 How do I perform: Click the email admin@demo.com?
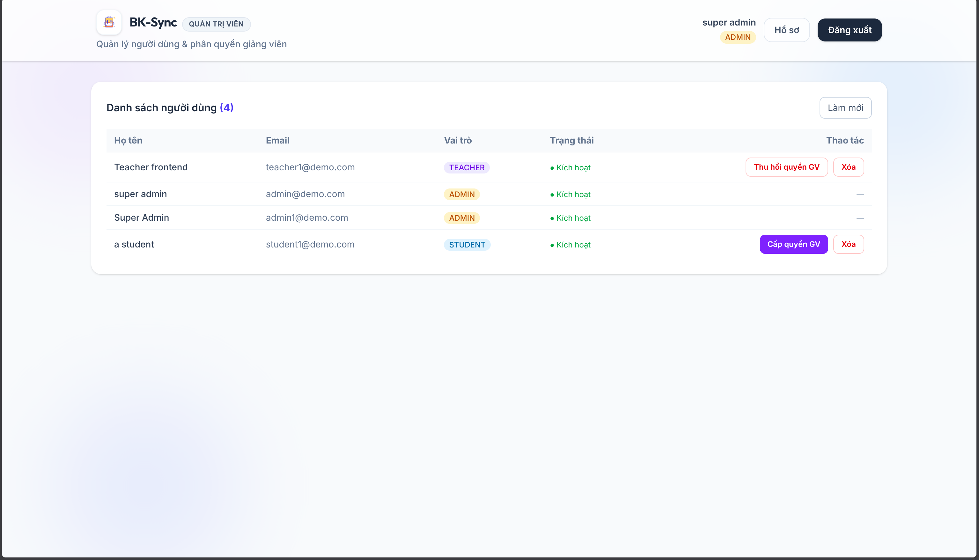[305, 194]
